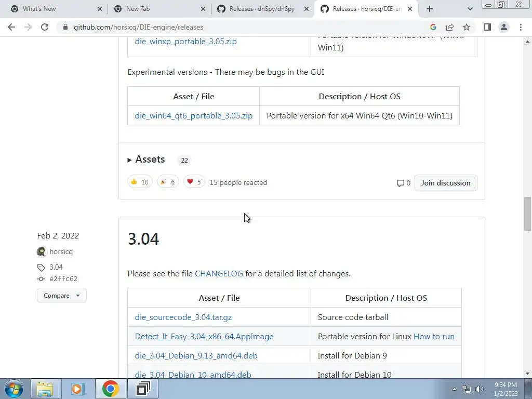Download Detect_It_Easy-3.04-x86_64.AppImage

tap(204, 337)
